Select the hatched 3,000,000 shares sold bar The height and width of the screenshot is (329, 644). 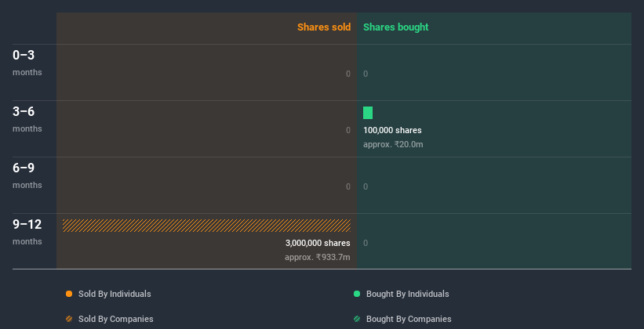[206, 226]
